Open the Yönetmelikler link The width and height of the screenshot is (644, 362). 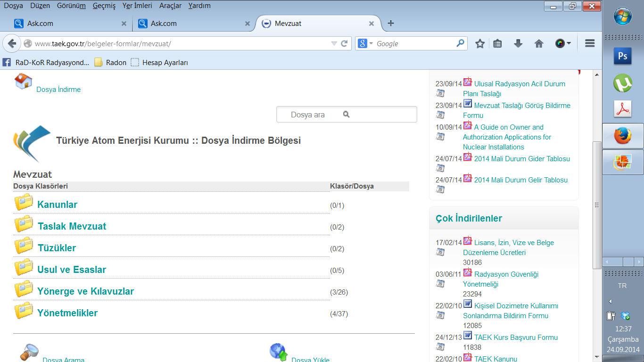click(x=67, y=313)
